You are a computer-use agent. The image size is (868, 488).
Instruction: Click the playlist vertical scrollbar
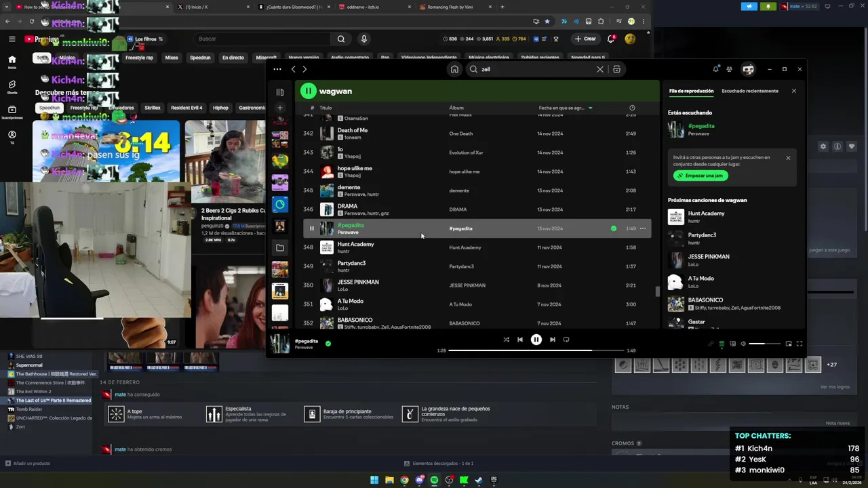tap(656, 292)
